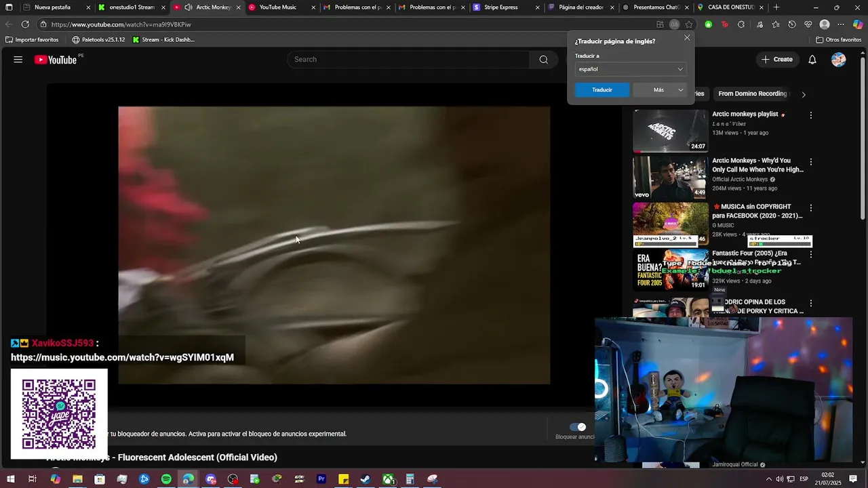
Task: Open File Explorer from the taskbar
Action: pos(77,479)
